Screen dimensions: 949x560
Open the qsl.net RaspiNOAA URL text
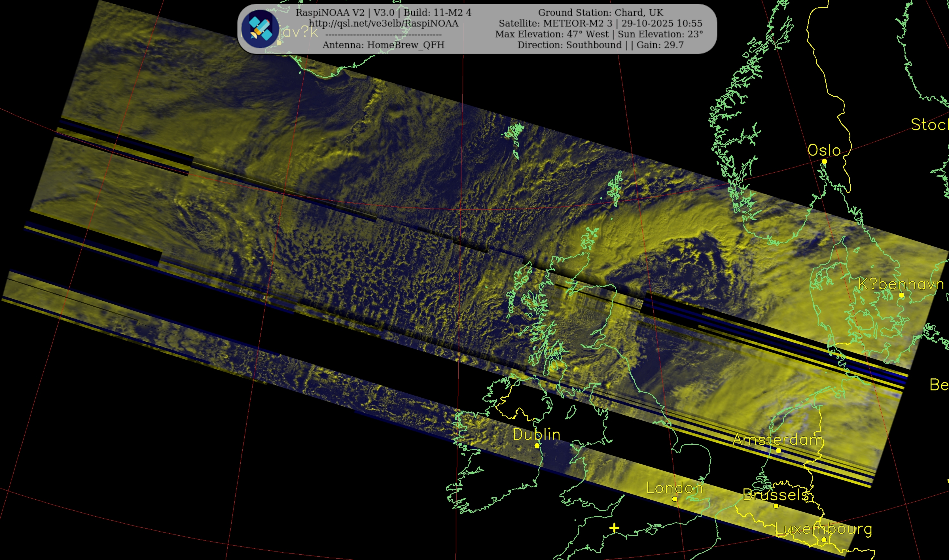(384, 24)
